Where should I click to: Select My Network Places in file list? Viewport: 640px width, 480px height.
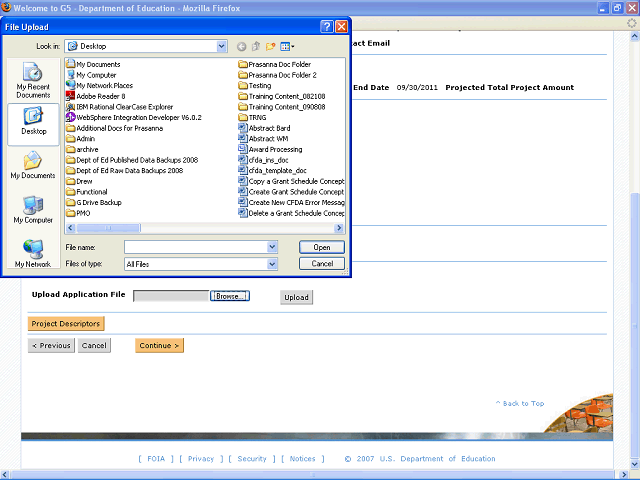coord(99,86)
